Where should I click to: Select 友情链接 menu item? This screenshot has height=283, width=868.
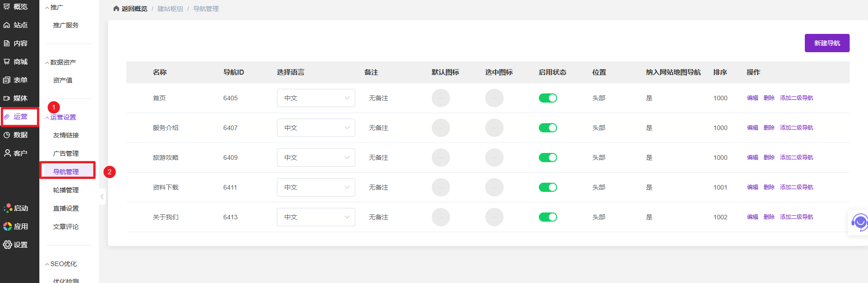tap(66, 135)
